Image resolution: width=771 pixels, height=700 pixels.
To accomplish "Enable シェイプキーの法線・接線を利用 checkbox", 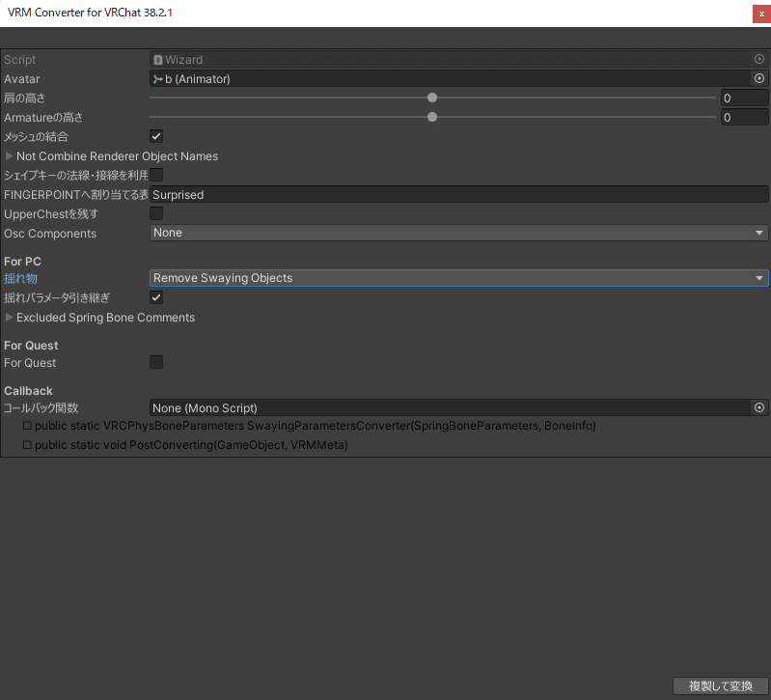I will point(156,175).
